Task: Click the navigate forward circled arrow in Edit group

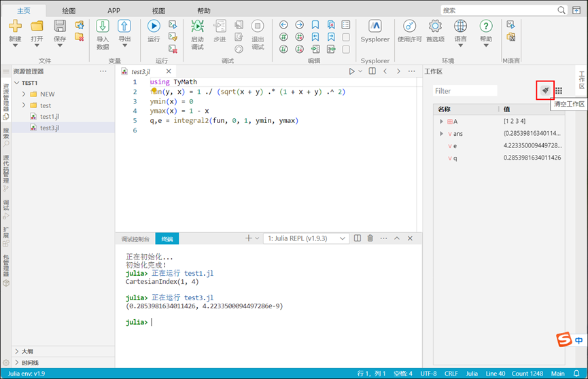Action: [x=299, y=24]
